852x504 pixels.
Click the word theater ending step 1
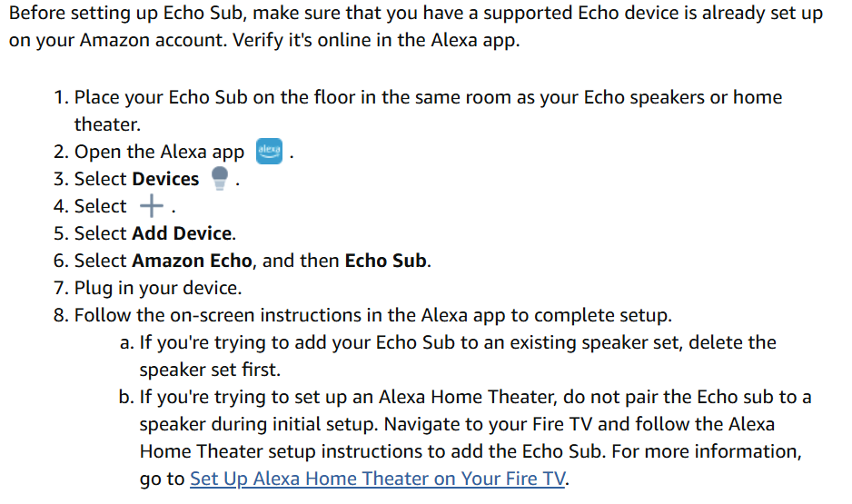click(x=107, y=124)
